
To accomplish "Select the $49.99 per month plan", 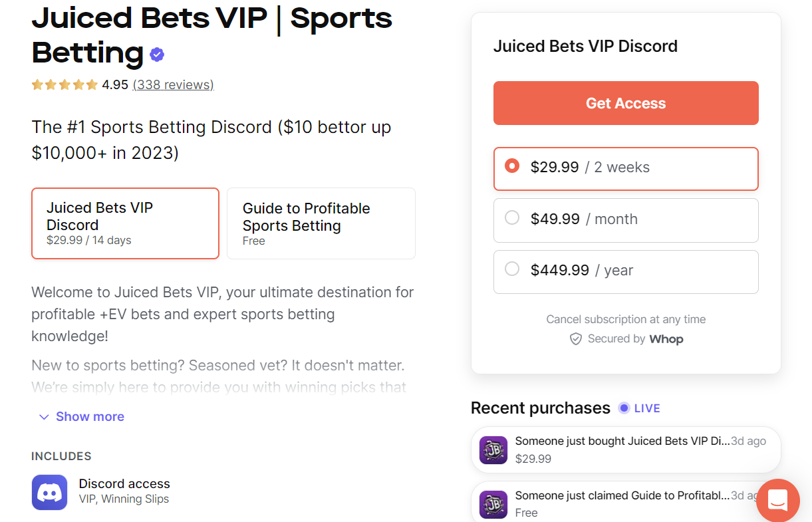I will tap(626, 220).
